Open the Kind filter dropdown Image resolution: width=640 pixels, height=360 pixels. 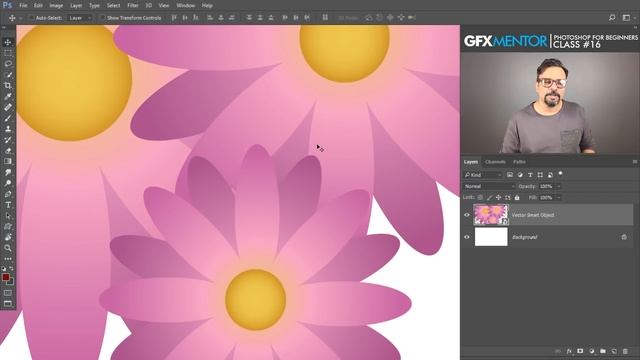point(483,175)
